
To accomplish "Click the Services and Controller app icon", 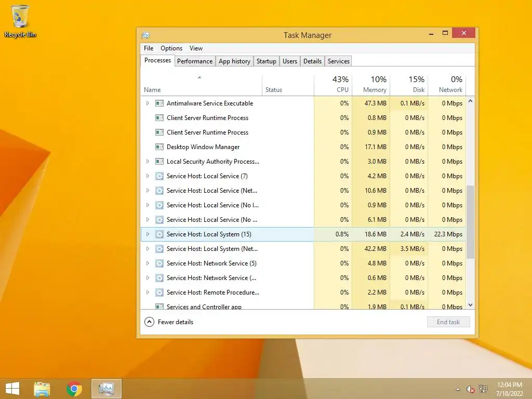I will [159, 307].
